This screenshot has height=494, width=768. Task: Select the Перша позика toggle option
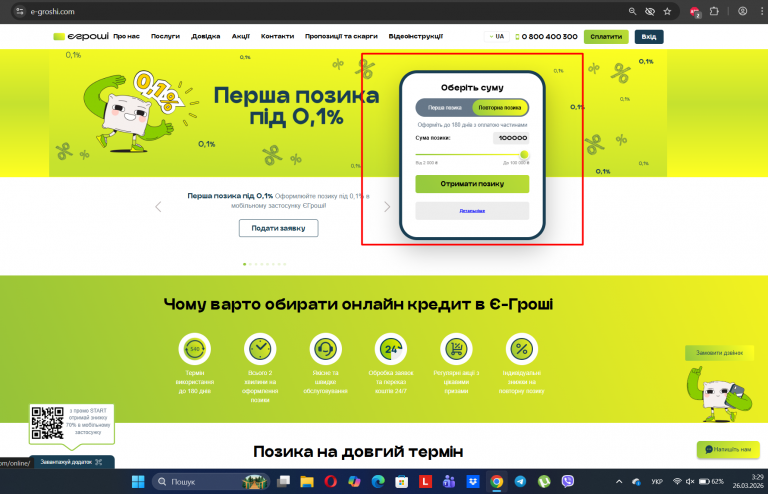(444, 108)
